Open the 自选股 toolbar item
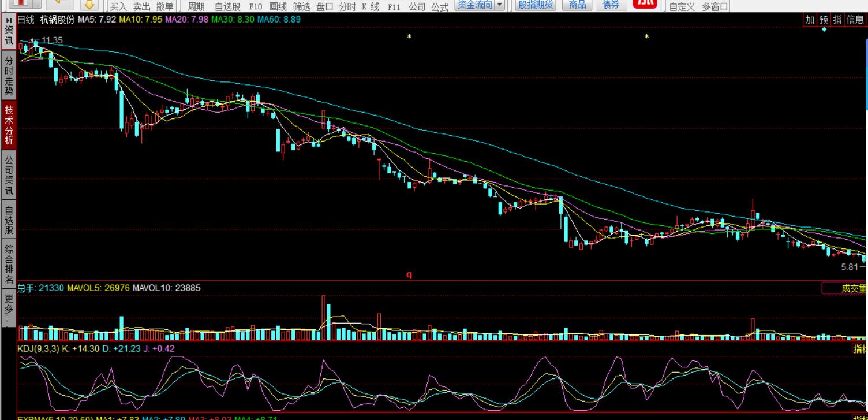868x420 pixels. coord(227,7)
